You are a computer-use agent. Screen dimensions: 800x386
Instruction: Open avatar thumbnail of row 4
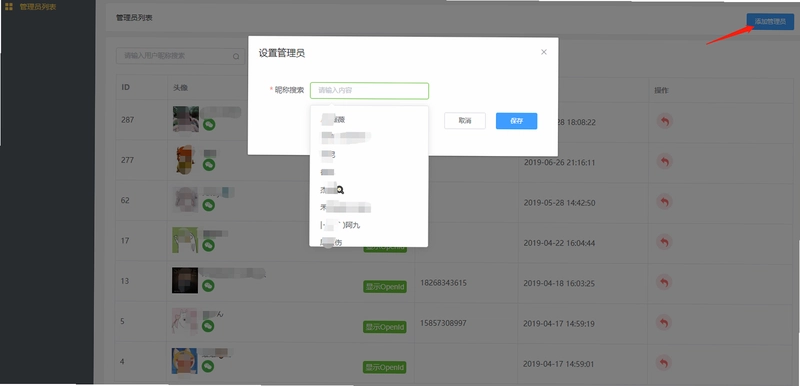pos(184,361)
